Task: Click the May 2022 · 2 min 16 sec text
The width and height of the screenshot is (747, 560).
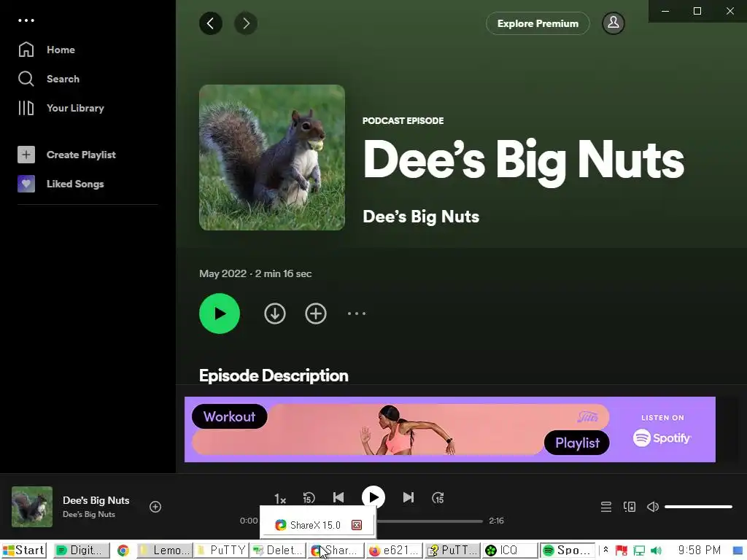Action: 255,274
